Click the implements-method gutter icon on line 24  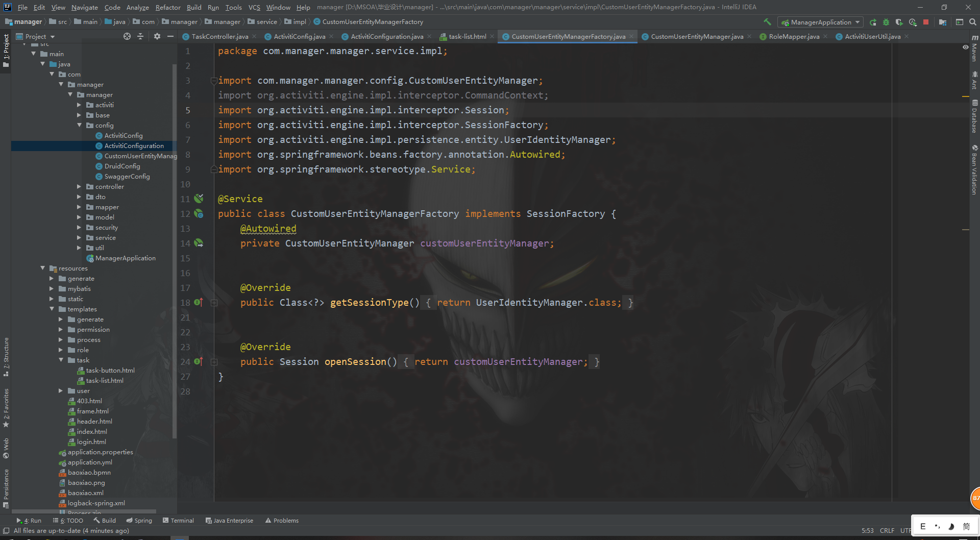[199, 361]
